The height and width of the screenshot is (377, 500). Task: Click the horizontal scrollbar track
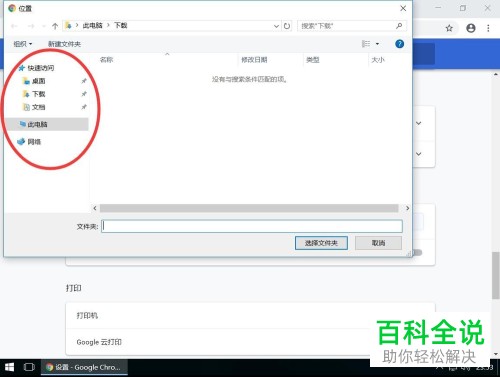pyautogui.click(x=249, y=208)
